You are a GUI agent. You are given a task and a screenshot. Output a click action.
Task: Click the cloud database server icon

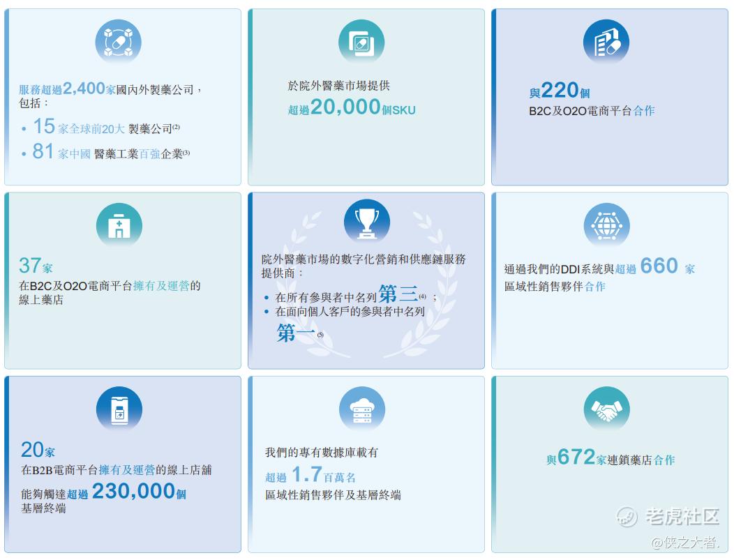pyautogui.click(x=362, y=409)
